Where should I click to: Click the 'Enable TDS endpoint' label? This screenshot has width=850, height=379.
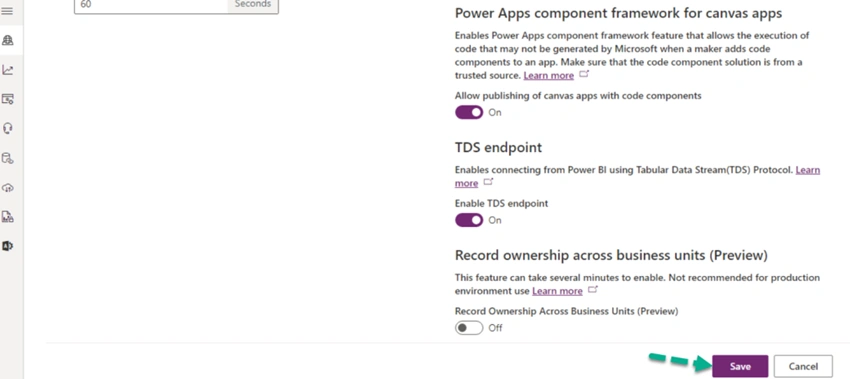click(501, 203)
